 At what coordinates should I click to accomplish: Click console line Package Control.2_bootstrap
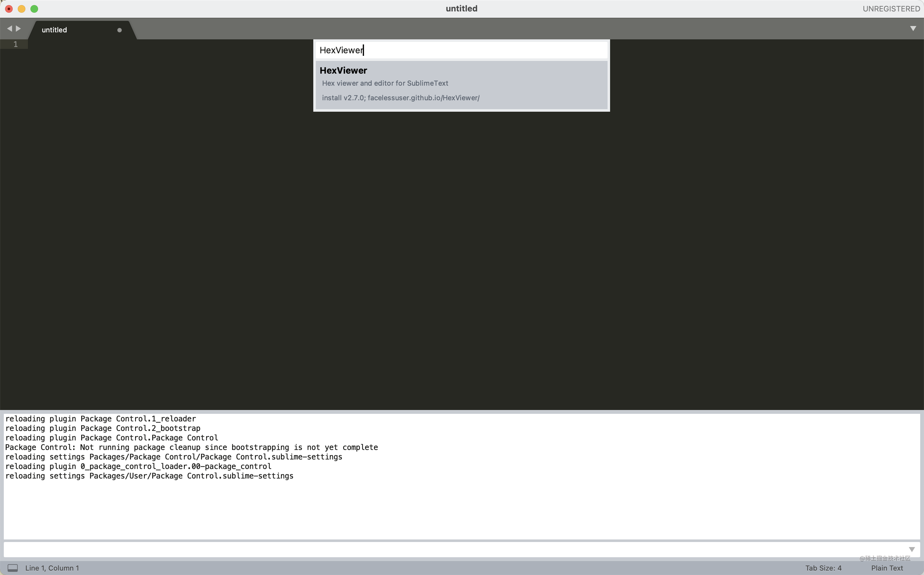coord(103,428)
